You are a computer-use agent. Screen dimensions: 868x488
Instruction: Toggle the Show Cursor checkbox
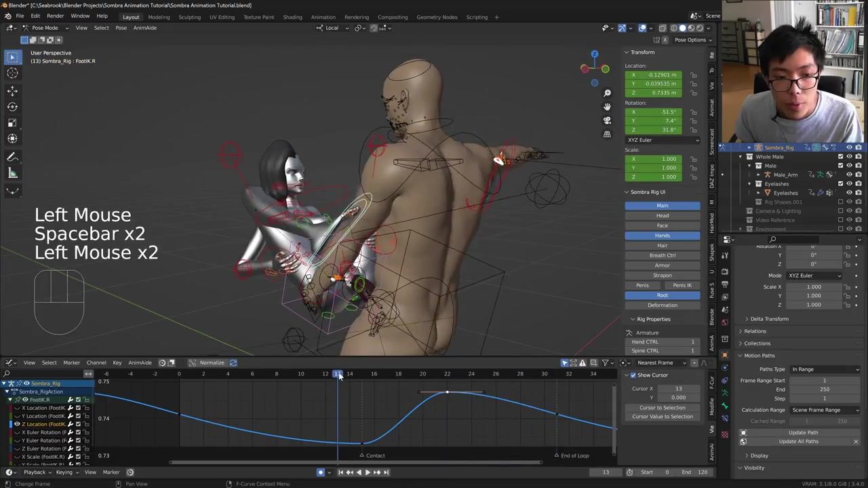tap(633, 375)
